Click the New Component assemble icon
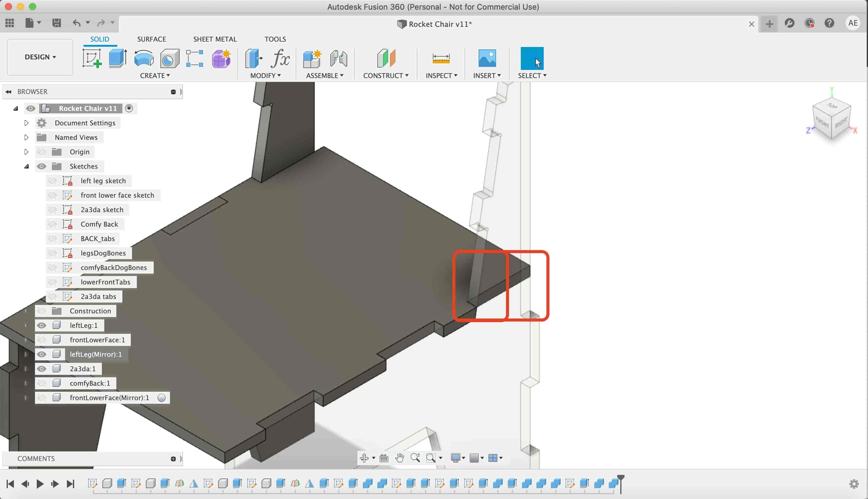This screenshot has height=499, width=868. (312, 58)
